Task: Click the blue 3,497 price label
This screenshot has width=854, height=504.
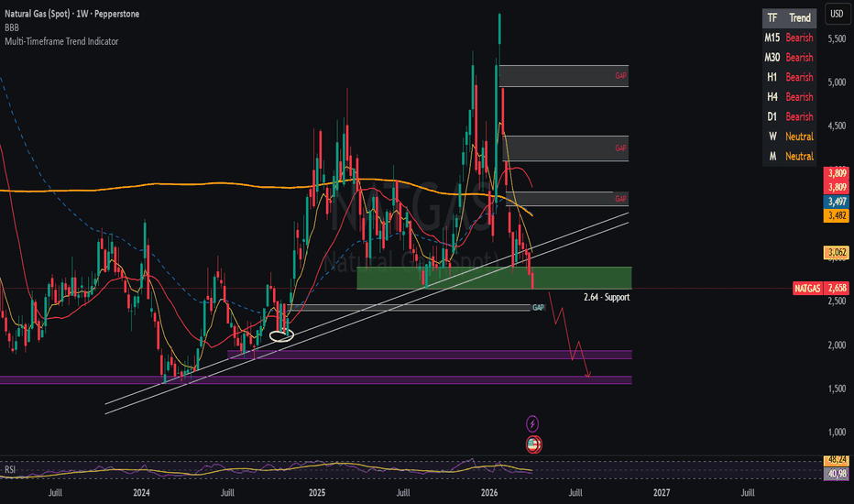Action: pyautogui.click(x=837, y=202)
